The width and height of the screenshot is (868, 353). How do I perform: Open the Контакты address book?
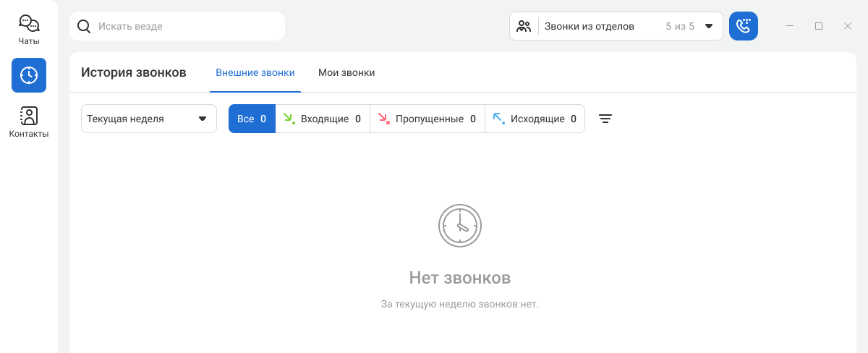(29, 122)
